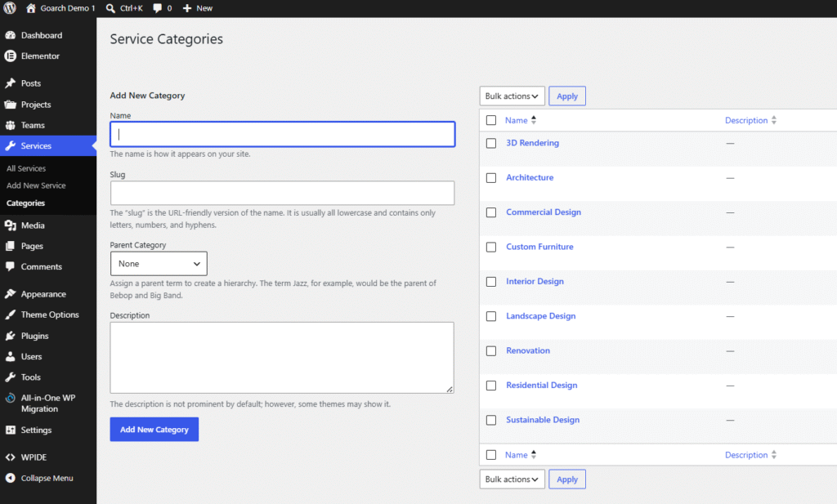Sort by Description using header arrows
The image size is (837, 504).
point(773,120)
